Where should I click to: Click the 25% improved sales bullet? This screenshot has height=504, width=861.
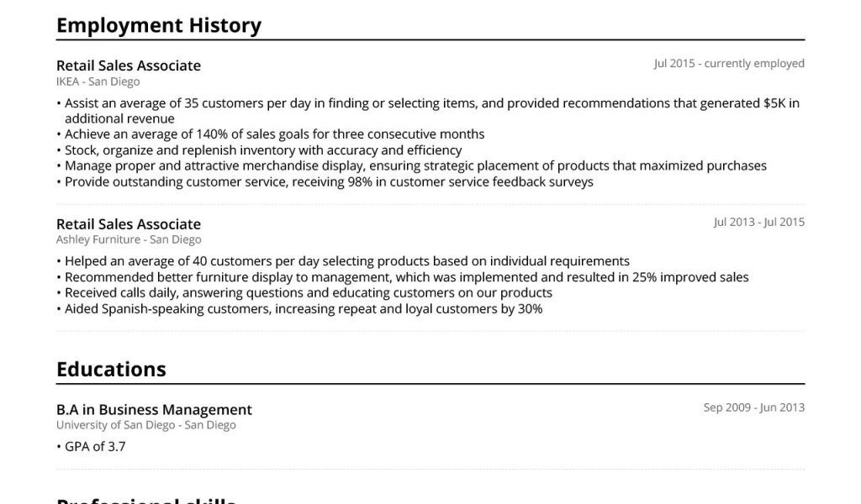[406, 277]
